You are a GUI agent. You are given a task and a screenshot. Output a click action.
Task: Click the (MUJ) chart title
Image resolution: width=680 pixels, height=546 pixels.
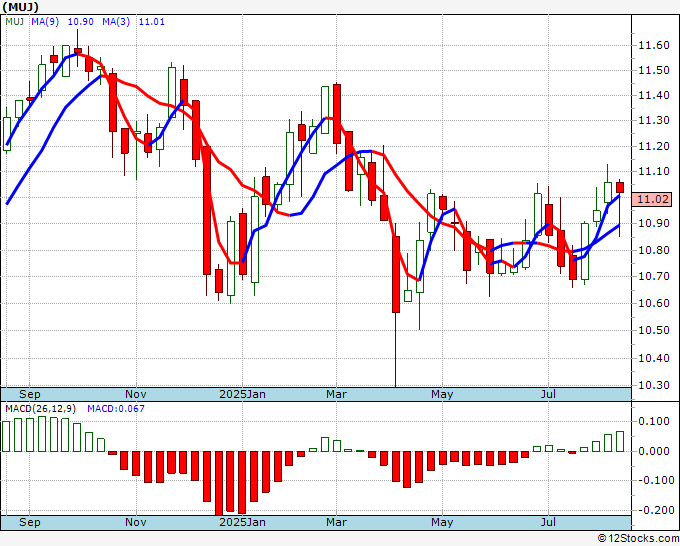(20, 7)
